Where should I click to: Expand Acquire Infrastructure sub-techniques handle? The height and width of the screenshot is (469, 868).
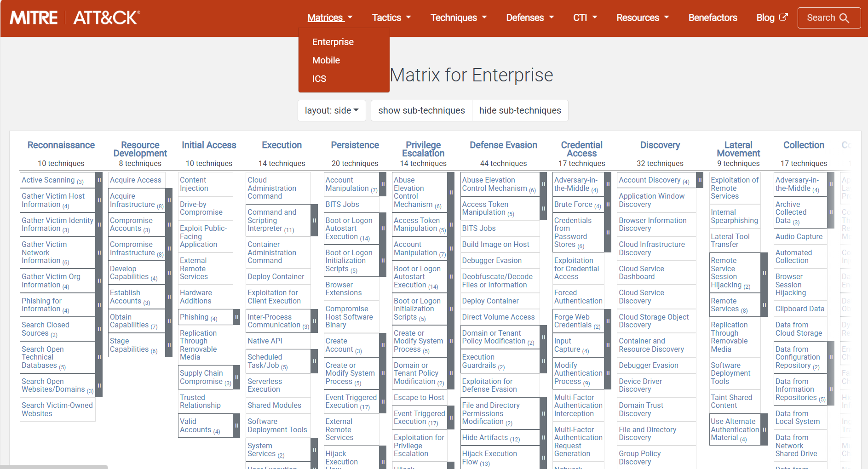pyautogui.click(x=169, y=200)
